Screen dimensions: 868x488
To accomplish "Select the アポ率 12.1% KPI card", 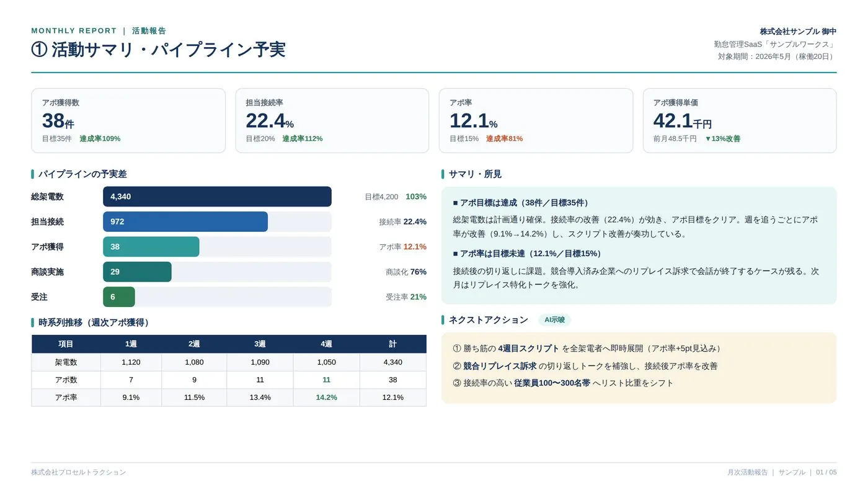I will 536,120.
